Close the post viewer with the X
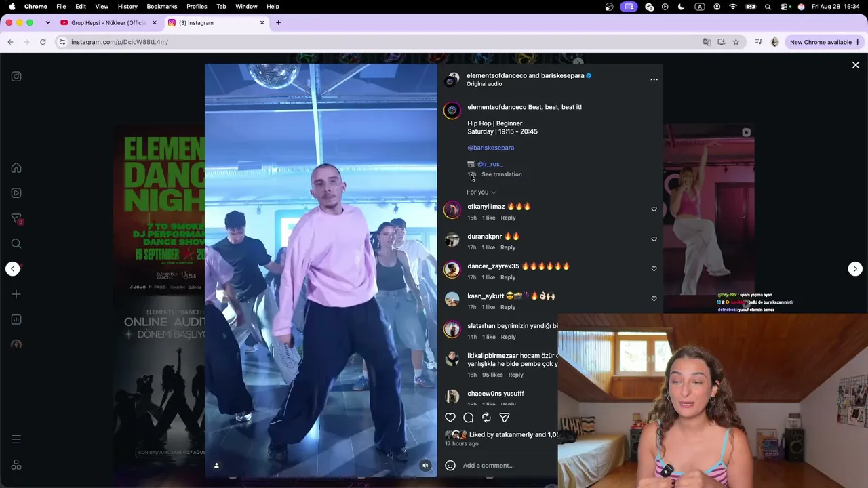868x488 pixels. 856,66
